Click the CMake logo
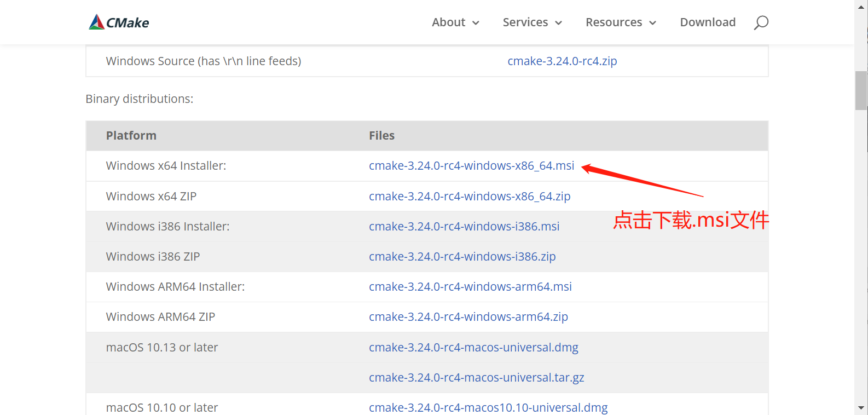The height and width of the screenshot is (415, 868). [x=119, y=22]
